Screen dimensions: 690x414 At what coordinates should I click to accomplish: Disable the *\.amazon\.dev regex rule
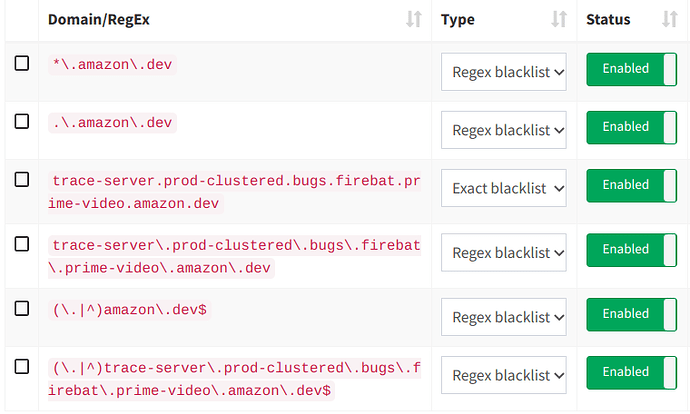point(631,70)
